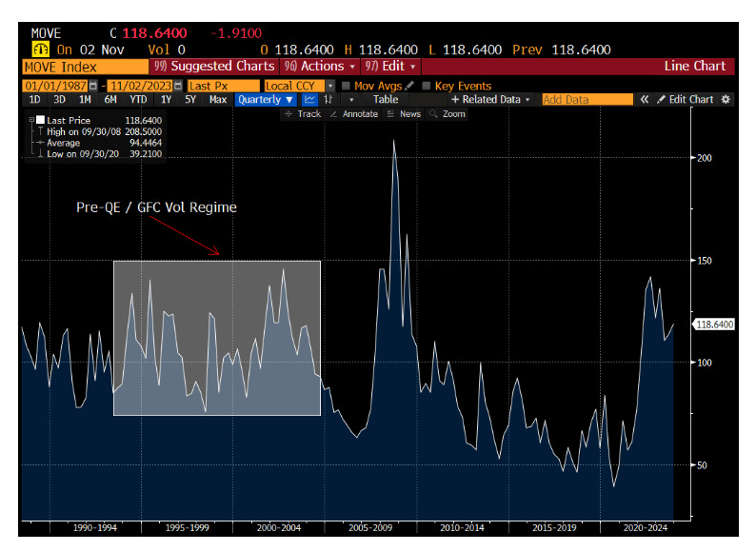Click the start date calendar icon
Viewport: 756px width, 551px height.
pyautogui.click(x=92, y=86)
